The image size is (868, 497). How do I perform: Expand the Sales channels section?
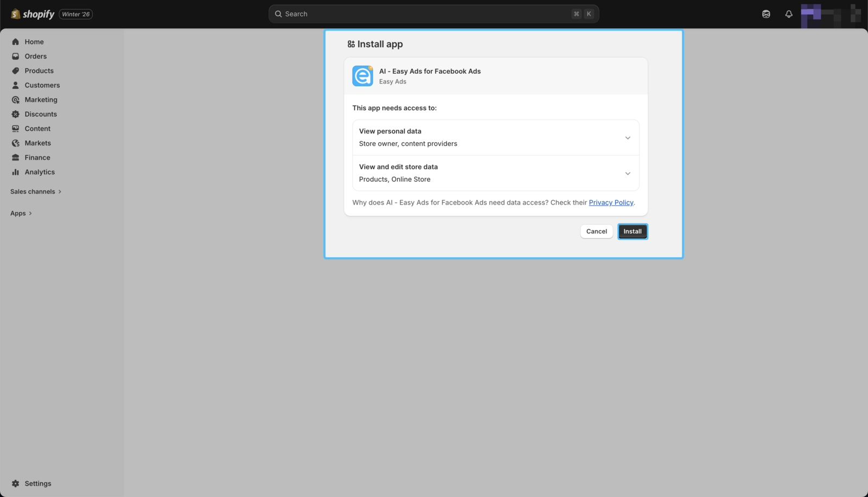(36, 192)
